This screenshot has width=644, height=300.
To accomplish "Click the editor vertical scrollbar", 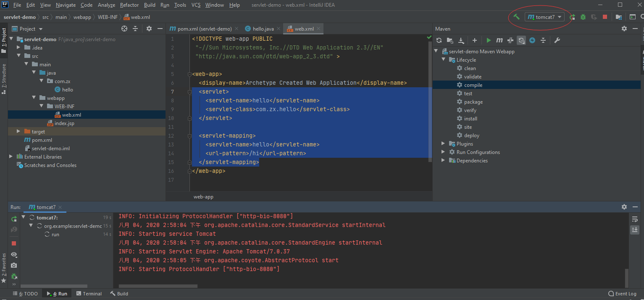I will coord(430,101).
